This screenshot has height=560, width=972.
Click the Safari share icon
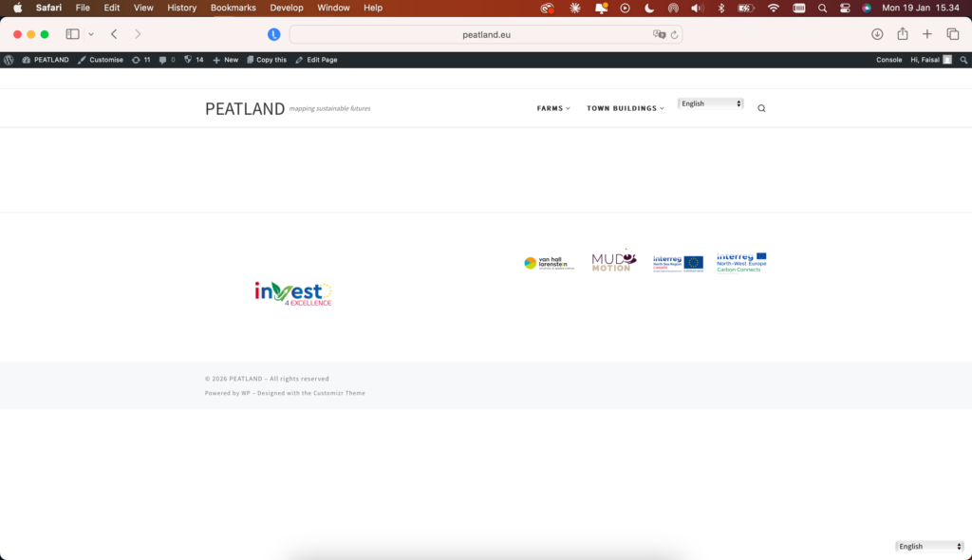pyautogui.click(x=902, y=34)
